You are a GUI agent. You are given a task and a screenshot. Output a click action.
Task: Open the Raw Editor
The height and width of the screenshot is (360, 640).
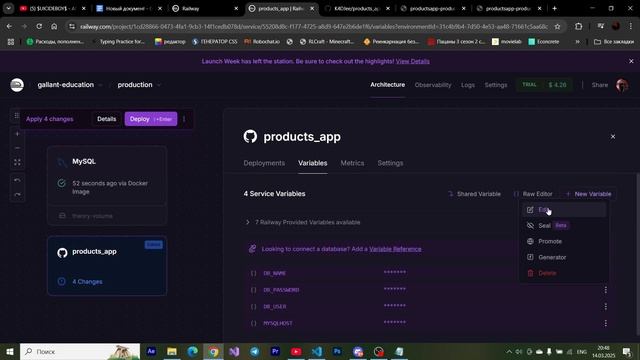[533, 194]
